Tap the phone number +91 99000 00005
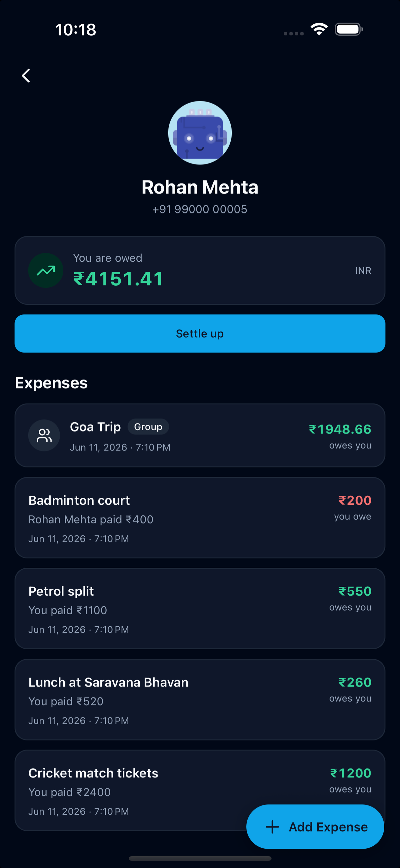This screenshot has width=400, height=868. pos(200,209)
